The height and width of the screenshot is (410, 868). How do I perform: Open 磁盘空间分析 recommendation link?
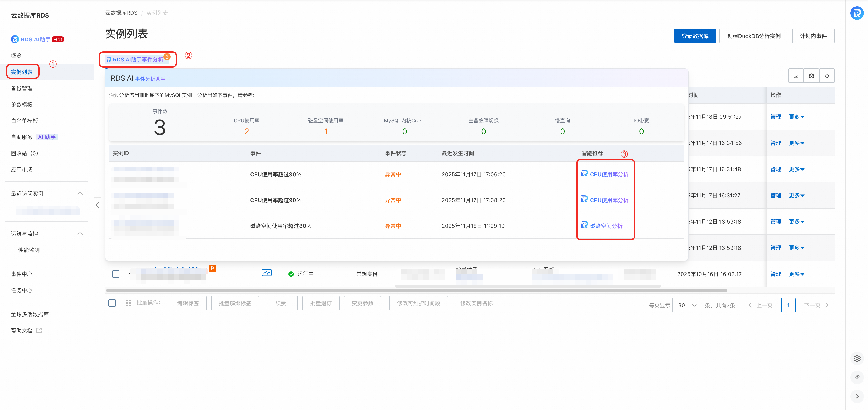(x=606, y=226)
